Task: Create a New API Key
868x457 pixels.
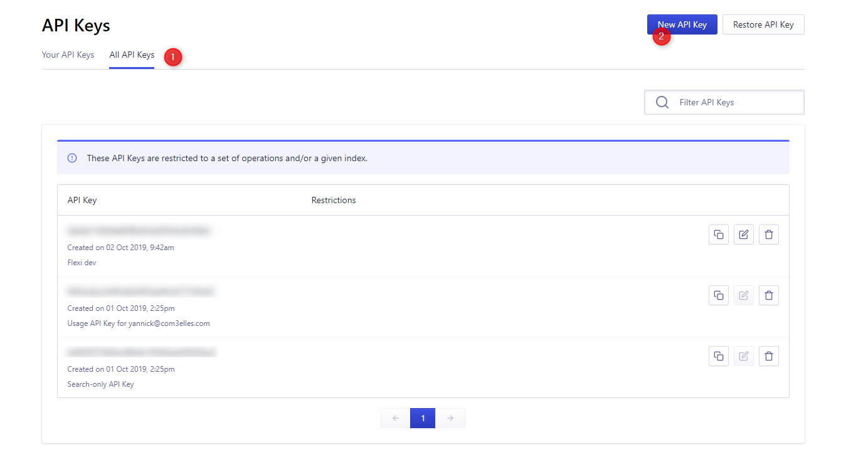Action: [682, 24]
